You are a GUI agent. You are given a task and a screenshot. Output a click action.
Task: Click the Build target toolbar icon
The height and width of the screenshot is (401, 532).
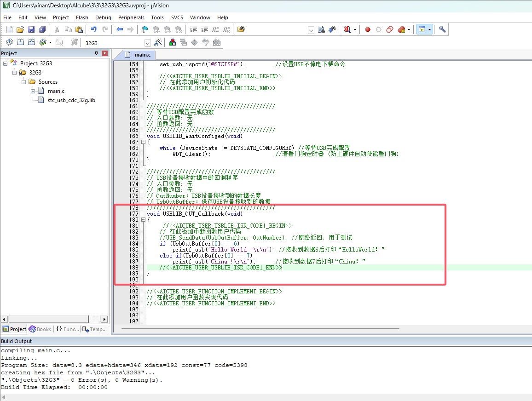[x=20, y=42]
